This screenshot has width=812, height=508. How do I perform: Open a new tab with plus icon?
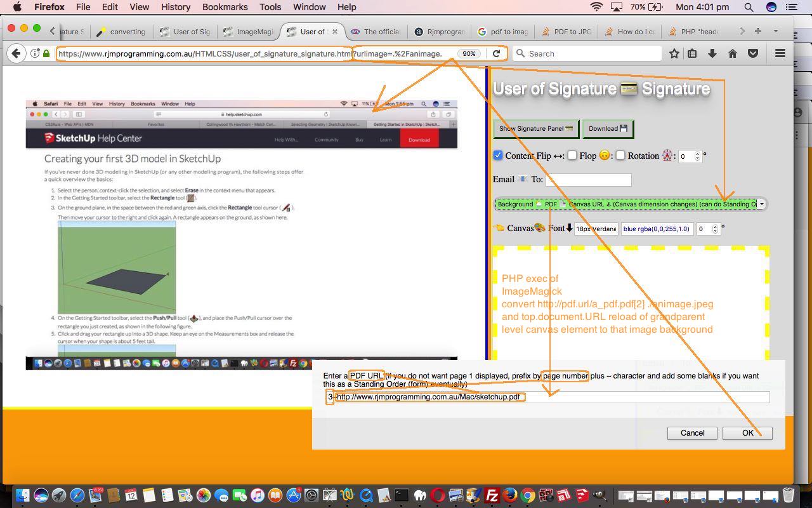(x=757, y=31)
